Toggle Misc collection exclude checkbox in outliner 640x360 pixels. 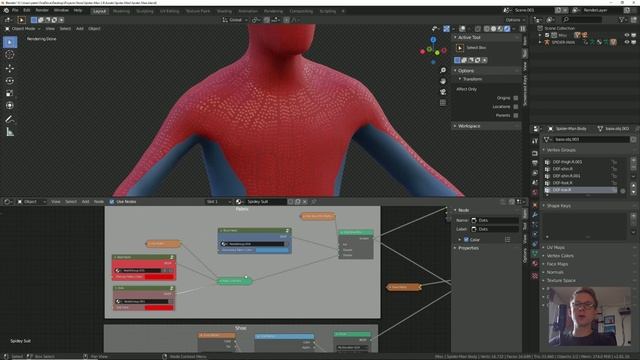[x=547, y=36]
